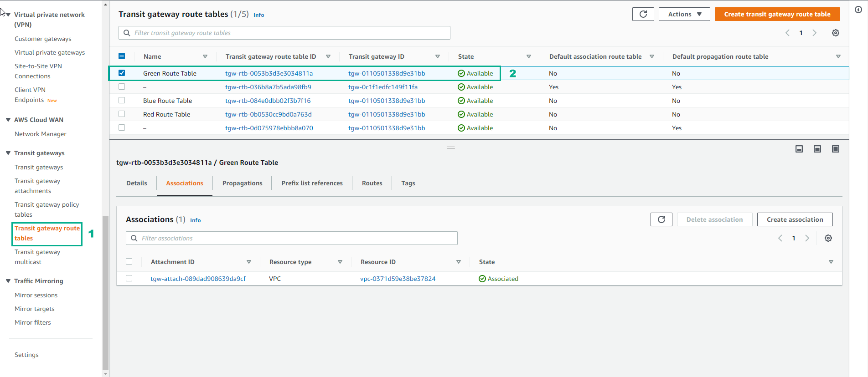Uncheck the Green Route Table row

(x=122, y=73)
